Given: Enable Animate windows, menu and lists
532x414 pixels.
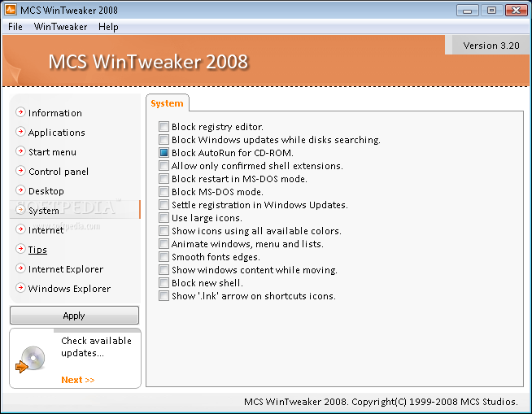Looking at the screenshot, I should [x=164, y=244].
